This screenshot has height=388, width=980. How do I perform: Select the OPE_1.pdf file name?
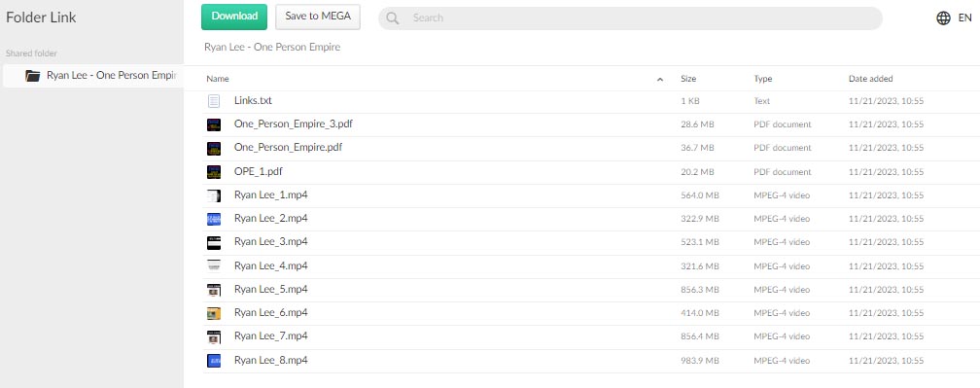[259, 171]
